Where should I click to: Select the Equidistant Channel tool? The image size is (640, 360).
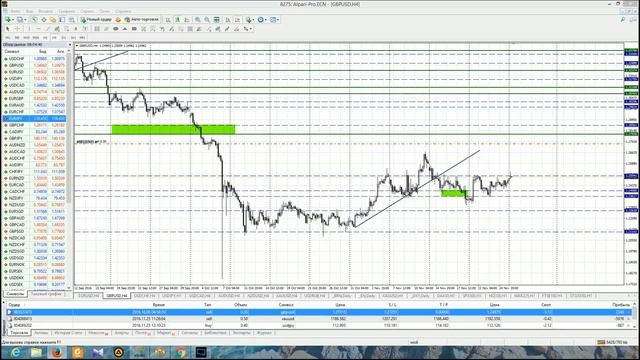click(x=57, y=29)
